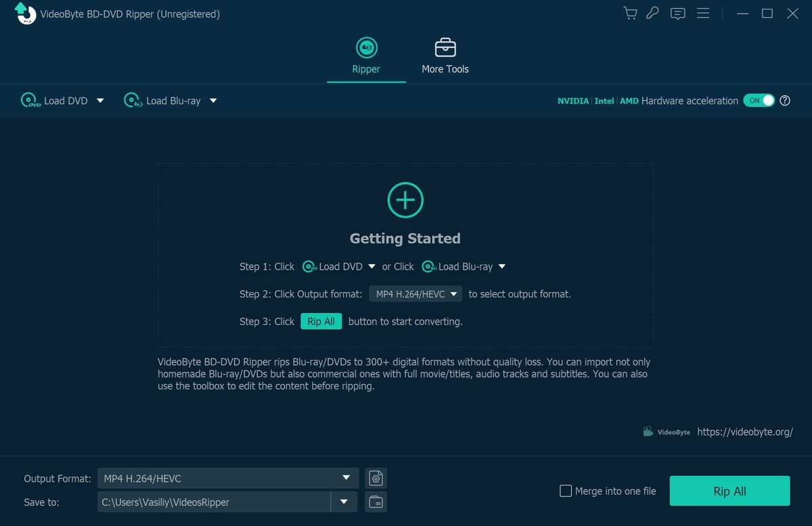Click the help question mark icon
The width and height of the screenshot is (812, 526).
click(785, 100)
